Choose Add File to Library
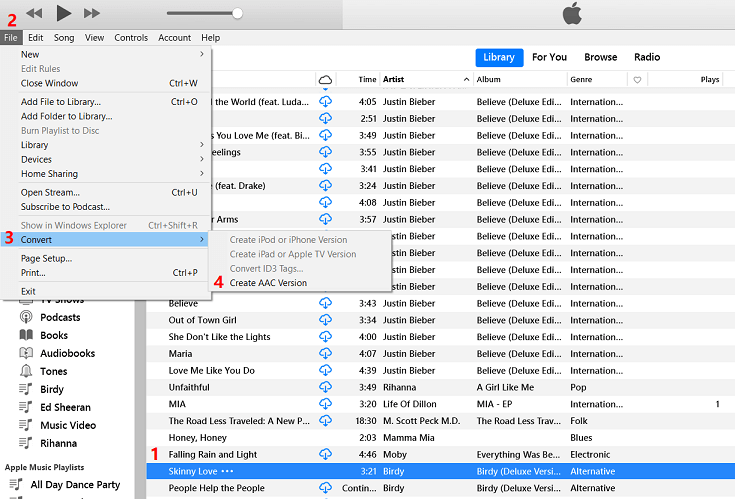The image size is (735, 499). click(105, 102)
